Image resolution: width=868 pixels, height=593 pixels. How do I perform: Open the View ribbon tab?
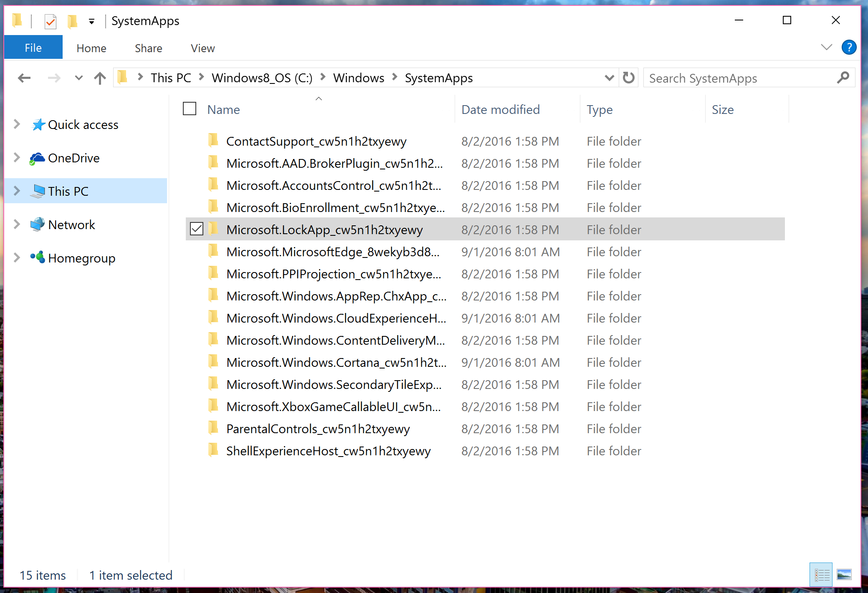tap(202, 48)
